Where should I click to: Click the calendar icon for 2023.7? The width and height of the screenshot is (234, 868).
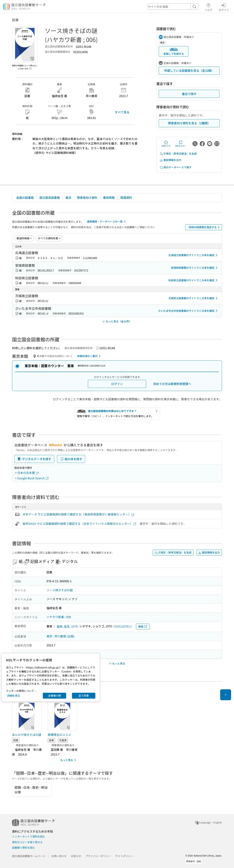click(x=123, y=90)
